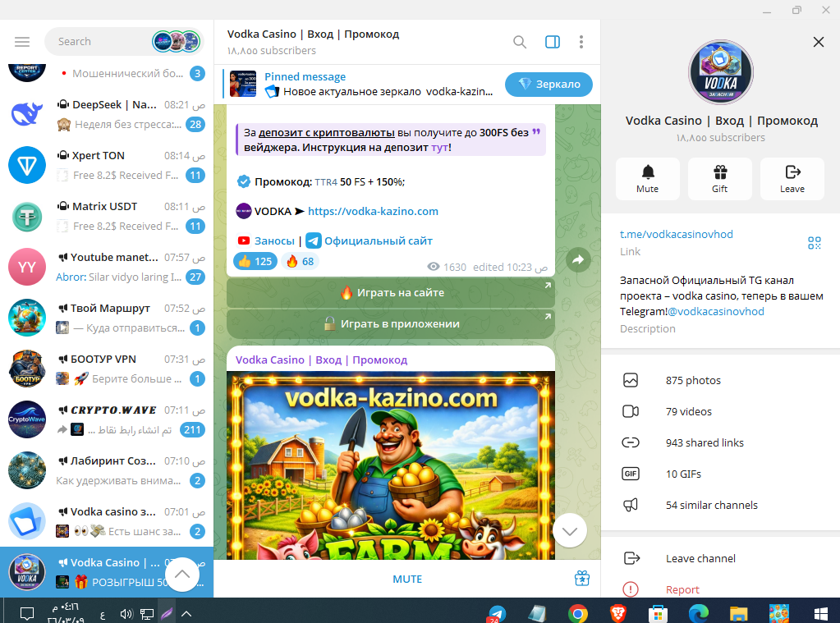840x623 pixels.
Task: Open the Farm vodka-kazino.com image
Action: coord(391,465)
